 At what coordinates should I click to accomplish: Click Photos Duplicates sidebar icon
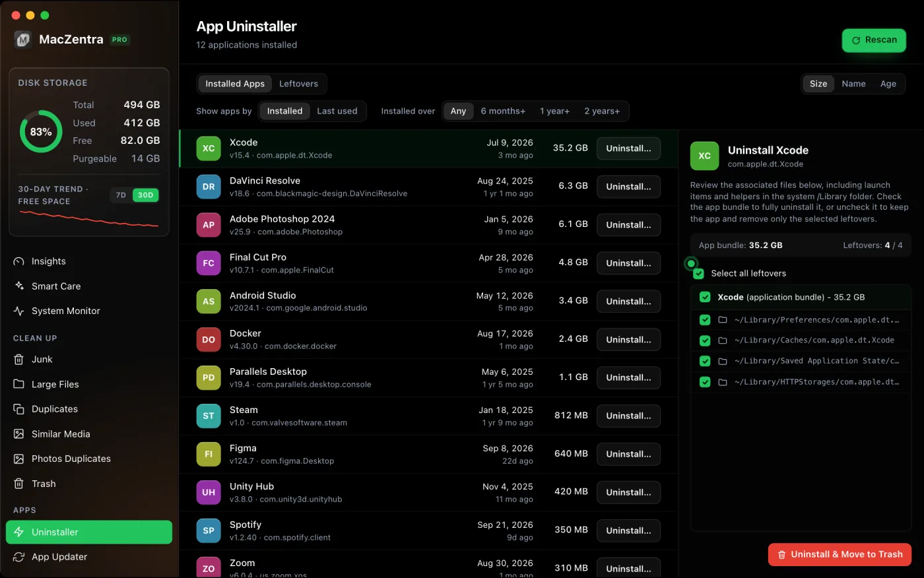(18, 459)
